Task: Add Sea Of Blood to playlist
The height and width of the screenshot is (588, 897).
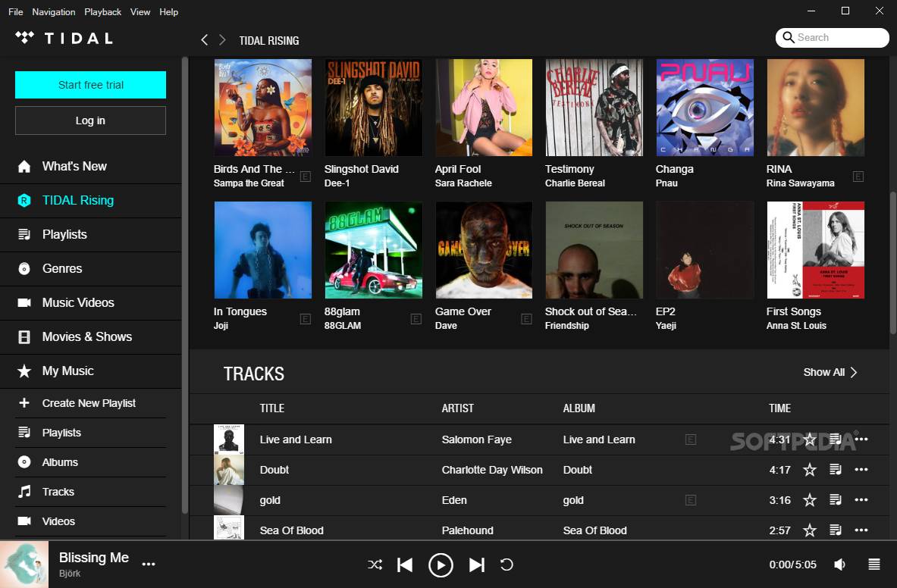Action: pos(836,530)
